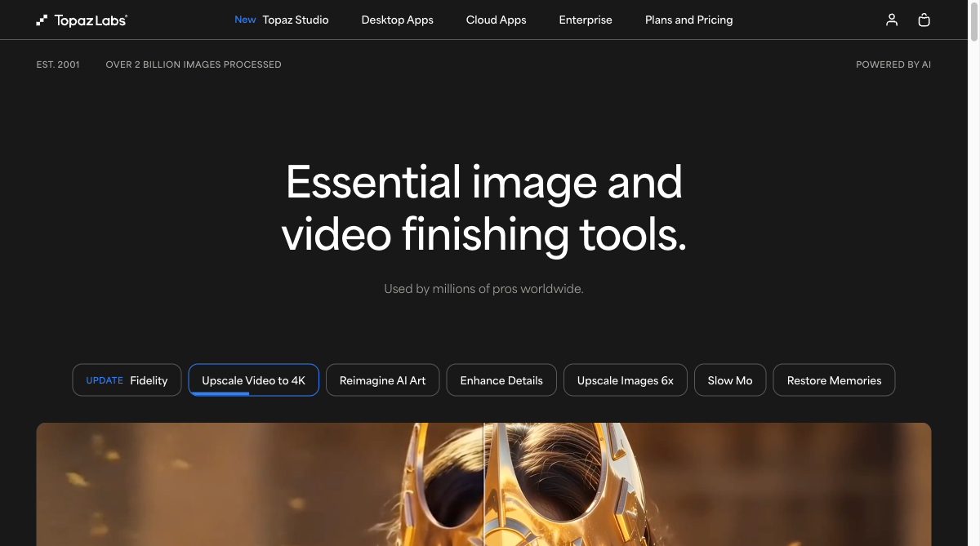The height and width of the screenshot is (546, 980).
Task: Expand the Desktop Apps menu
Action: coord(397,20)
